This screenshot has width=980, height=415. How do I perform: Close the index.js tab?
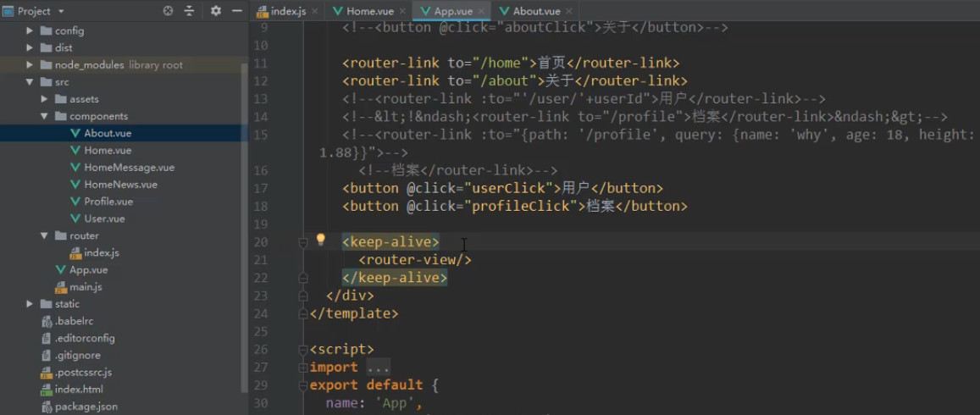[x=314, y=11]
